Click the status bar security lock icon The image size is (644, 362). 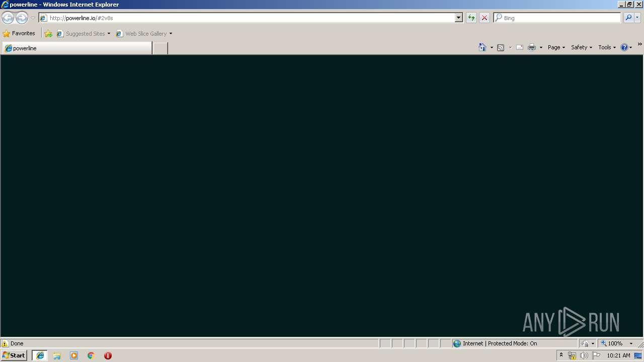click(x=585, y=343)
